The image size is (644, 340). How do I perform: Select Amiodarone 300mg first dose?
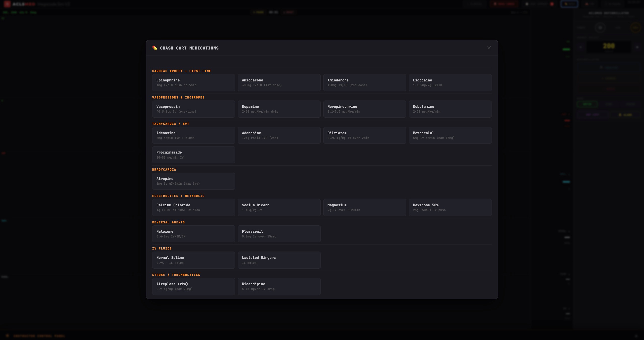(279, 82)
